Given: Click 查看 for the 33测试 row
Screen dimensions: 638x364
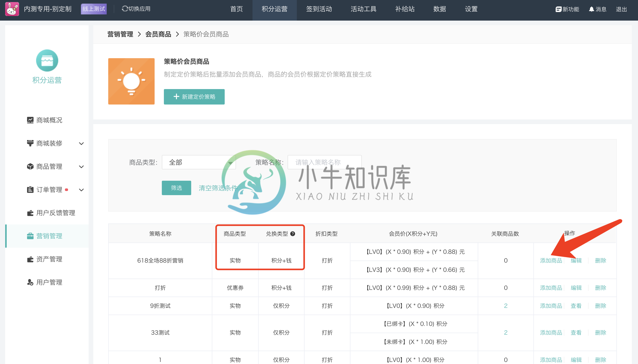Looking at the screenshot, I should pyautogui.click(x=576, y=333).
